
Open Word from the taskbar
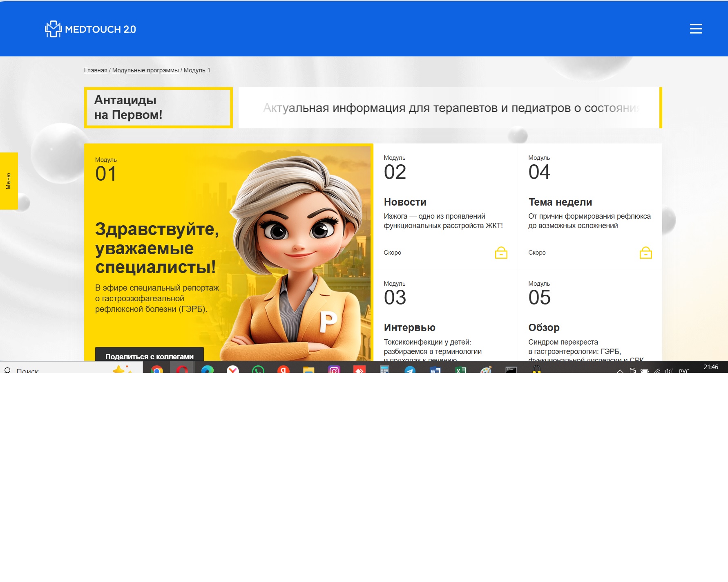[x=435, y=370]
